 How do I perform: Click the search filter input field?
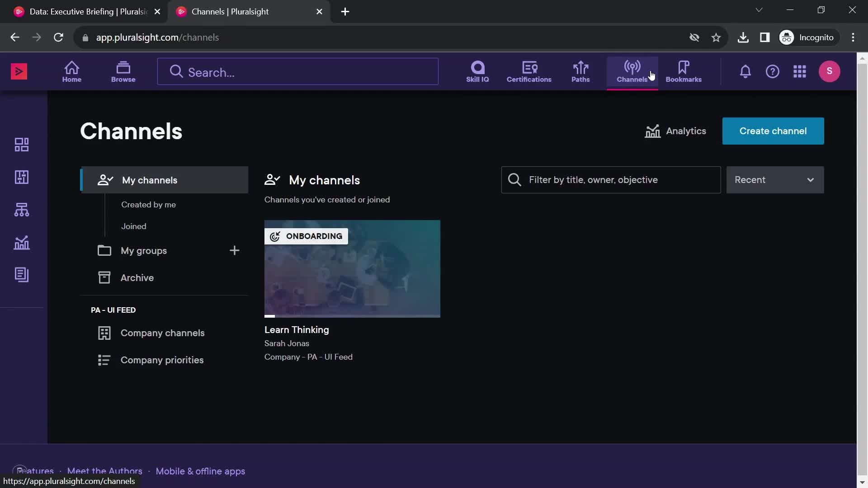click(611, 179)
